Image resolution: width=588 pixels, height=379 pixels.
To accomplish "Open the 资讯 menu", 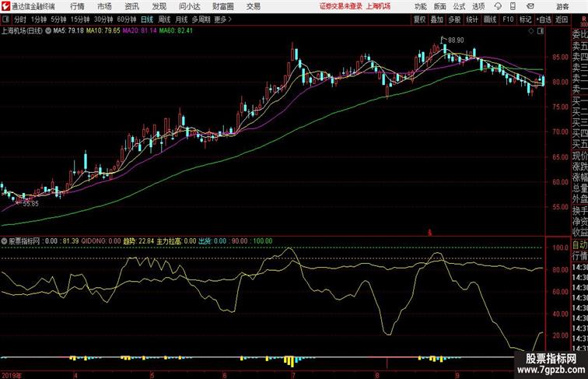I will pyautogui.click(x=131, y=6).
